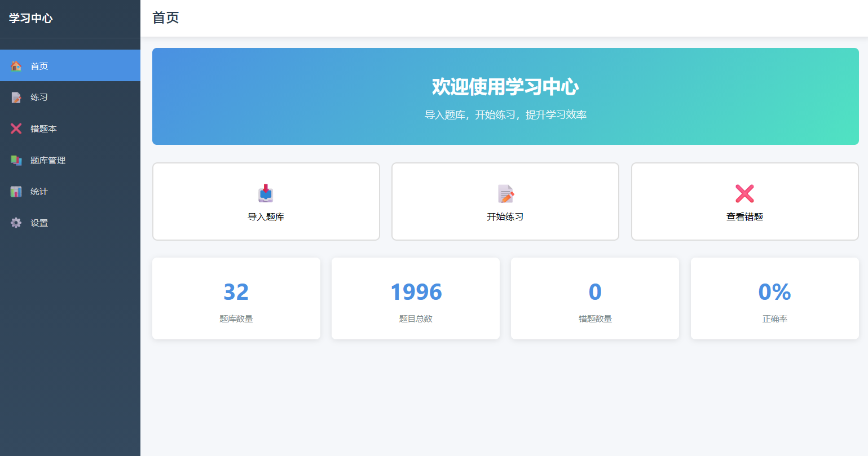
Task: Open the 题库管理 sidebar menu item
Action: [70, 160]
